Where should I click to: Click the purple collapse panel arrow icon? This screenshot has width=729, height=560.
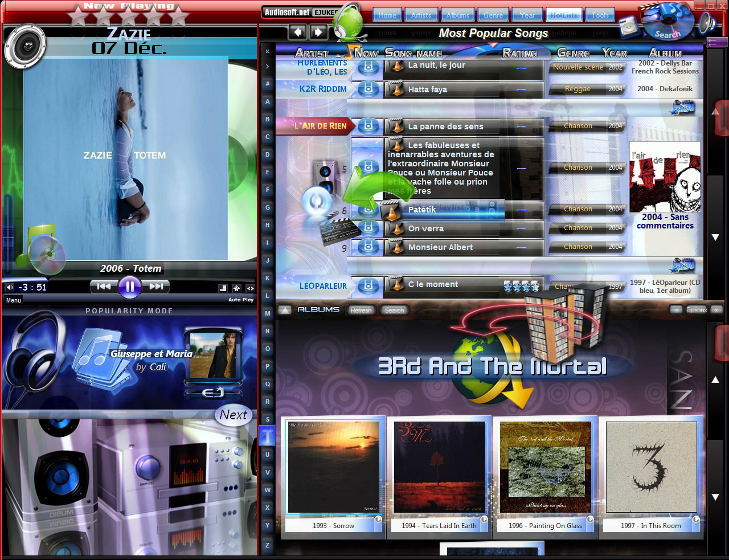coord(717,42)
